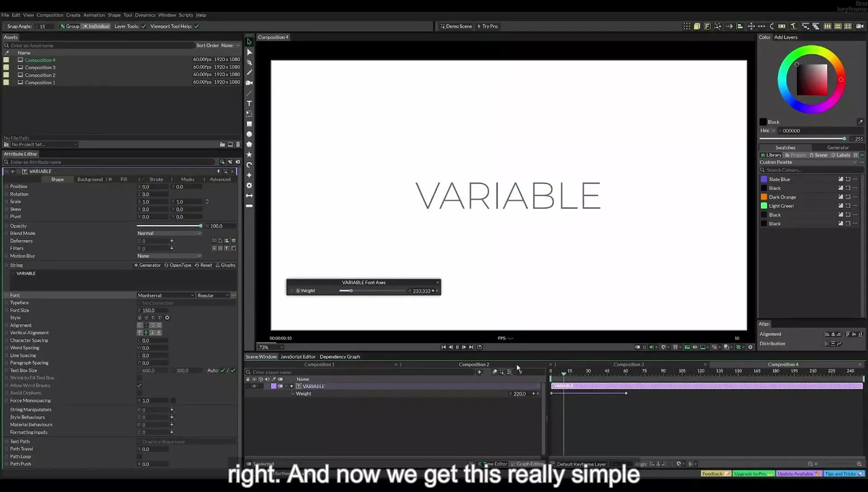
Task: Open No Project Set dropdown
Action: [43, 145]
